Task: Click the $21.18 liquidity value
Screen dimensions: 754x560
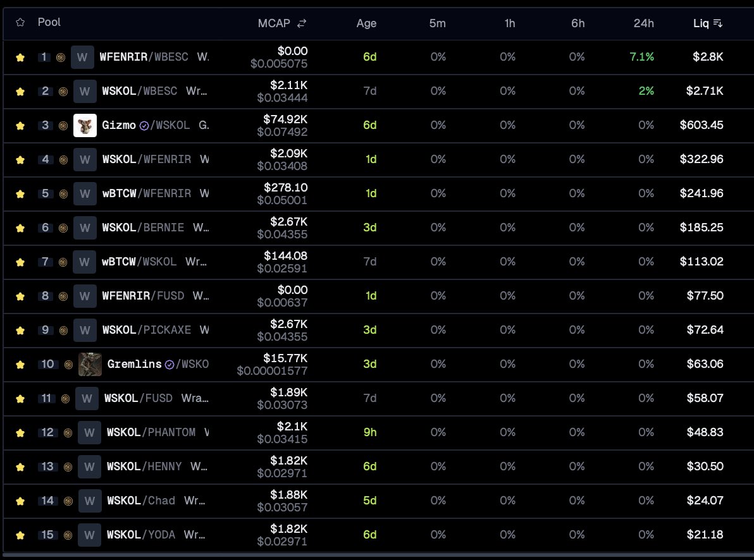Action: pos(705,535)
